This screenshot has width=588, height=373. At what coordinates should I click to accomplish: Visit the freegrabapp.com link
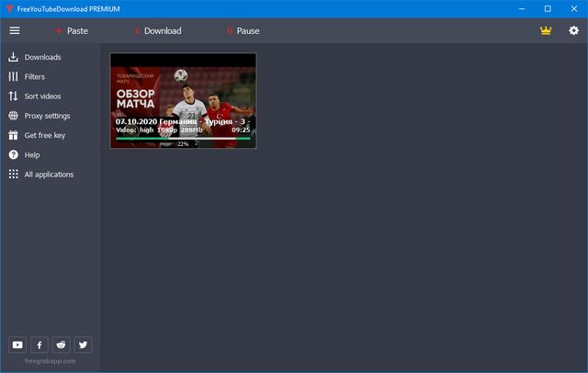point(51,361)
